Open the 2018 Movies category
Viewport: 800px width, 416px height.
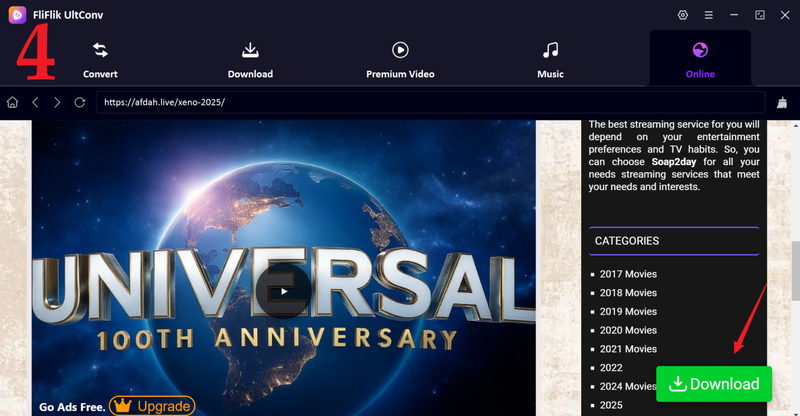628,293
